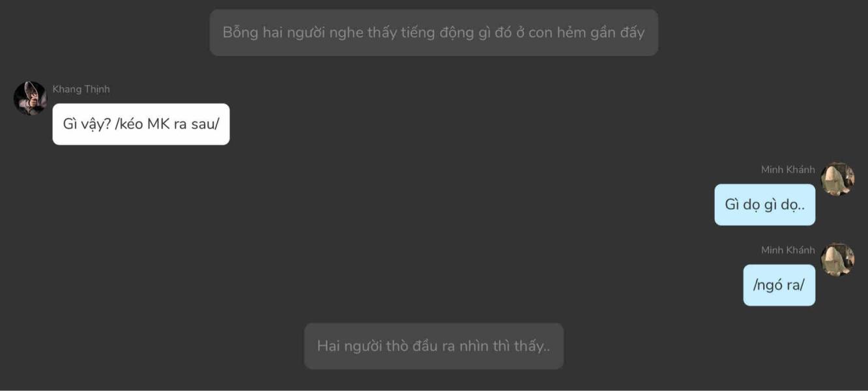
Task: Click the narration "Bỗng hai người nghe thấy tiếng động"
Action: [x=434, y=33]
